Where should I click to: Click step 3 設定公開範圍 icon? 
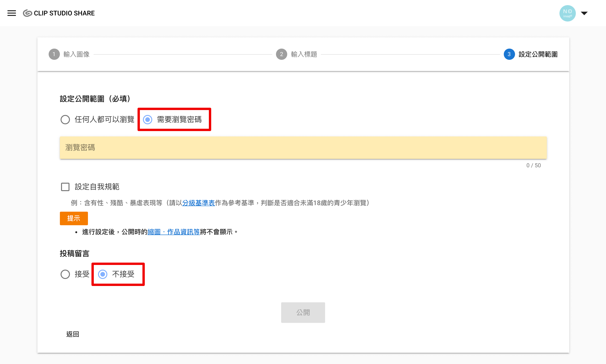[x=509, y=54]
